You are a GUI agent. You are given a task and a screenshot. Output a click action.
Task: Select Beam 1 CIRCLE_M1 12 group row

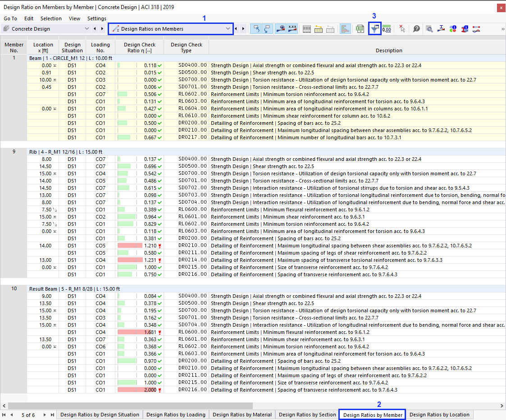click(x=266, y=58)
